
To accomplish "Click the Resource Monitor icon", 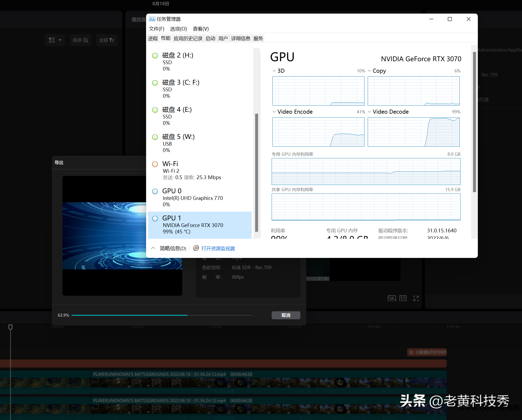I will pyautogui.click(x=196, y=248).
